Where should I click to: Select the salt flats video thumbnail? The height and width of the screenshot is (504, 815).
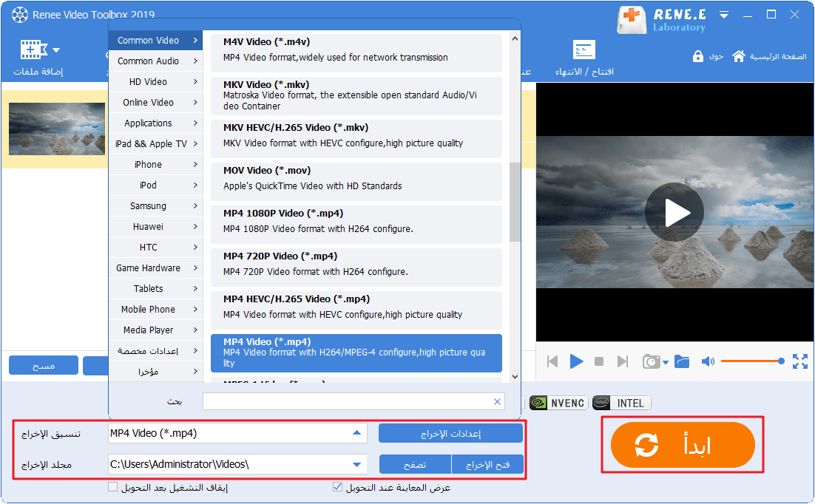click(x=57, y=129)
